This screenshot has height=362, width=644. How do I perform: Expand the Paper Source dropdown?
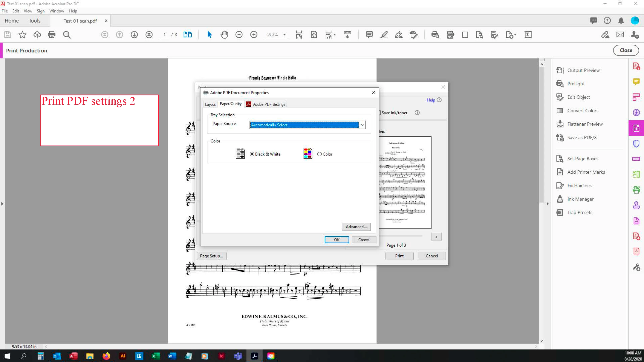362,125
